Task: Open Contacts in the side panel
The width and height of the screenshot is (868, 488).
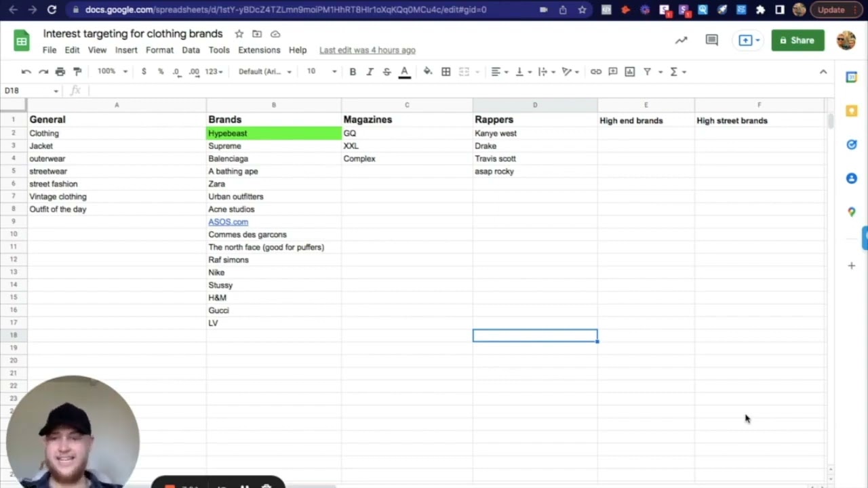Action: tap(852, 178)
